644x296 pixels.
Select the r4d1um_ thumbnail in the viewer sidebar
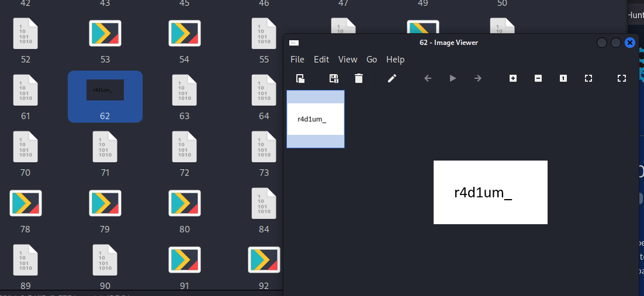pos(316,119)
